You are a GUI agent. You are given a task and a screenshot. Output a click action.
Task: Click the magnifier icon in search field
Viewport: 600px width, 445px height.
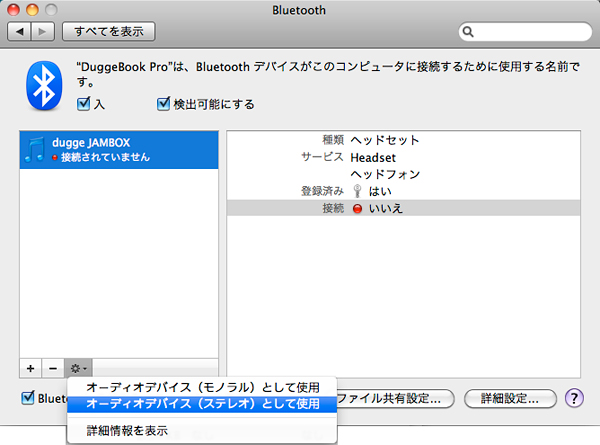pos(468,32)
